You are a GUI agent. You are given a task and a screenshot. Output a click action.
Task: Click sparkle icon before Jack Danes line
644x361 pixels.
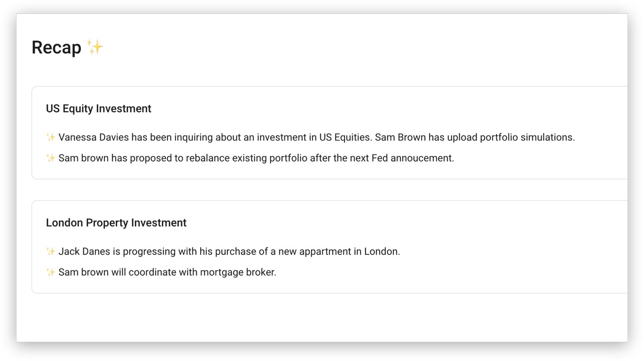coord(51,252)
